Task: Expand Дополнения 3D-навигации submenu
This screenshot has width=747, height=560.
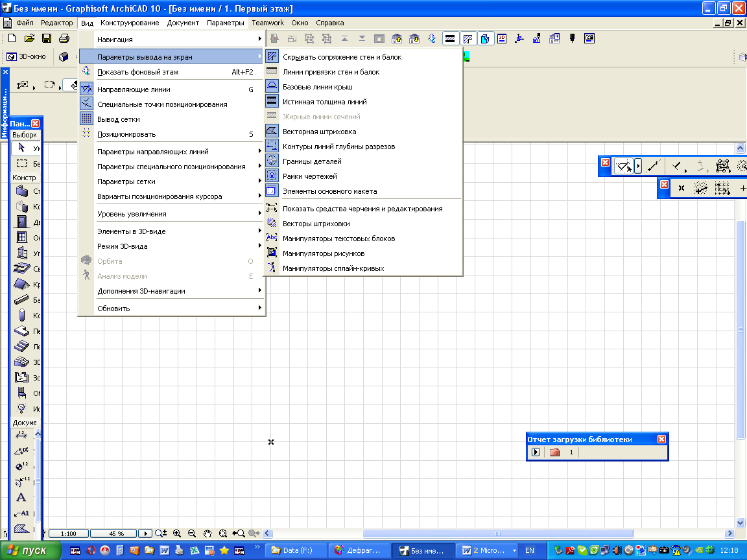Action: pos(172,291)
